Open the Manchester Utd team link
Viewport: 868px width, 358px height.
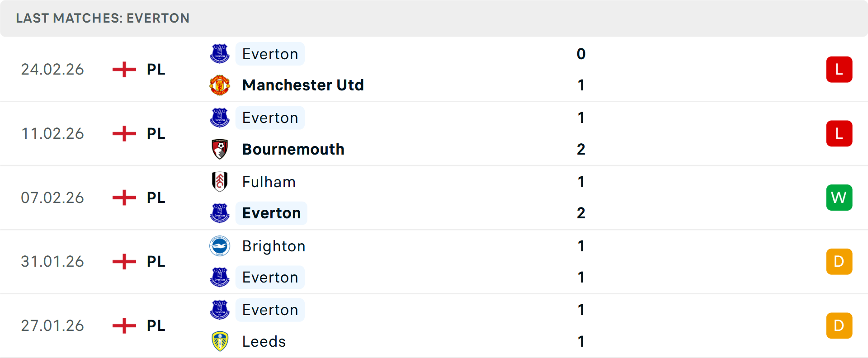tap(303, 85)
